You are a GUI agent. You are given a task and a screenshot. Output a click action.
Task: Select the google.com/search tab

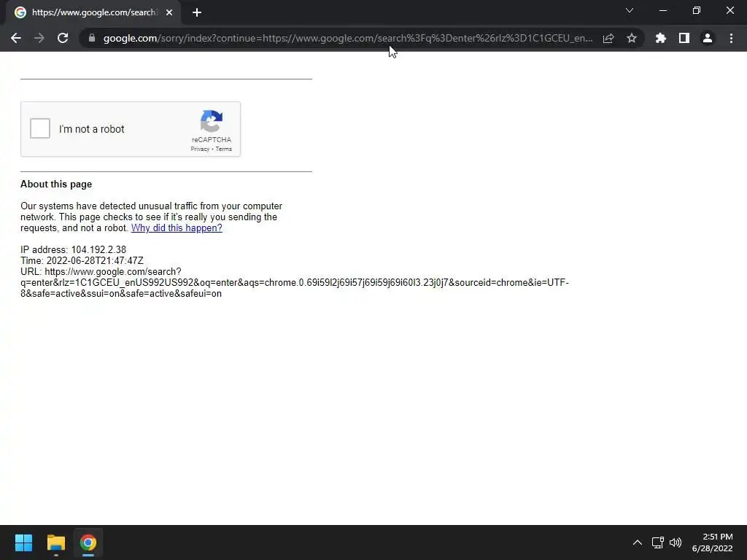(93, 12)
